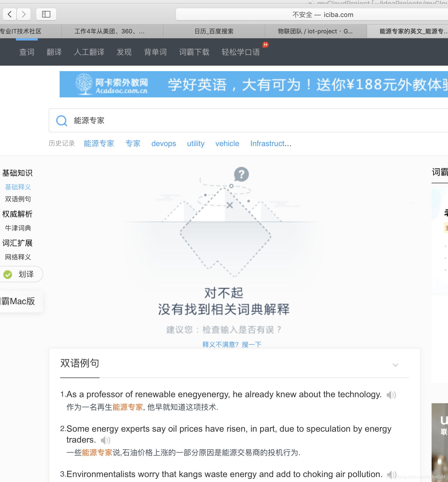Click translation 一些能源专家说,石油价格上涨
Viewport: 448px width, 482px height.
coord(183,452)
